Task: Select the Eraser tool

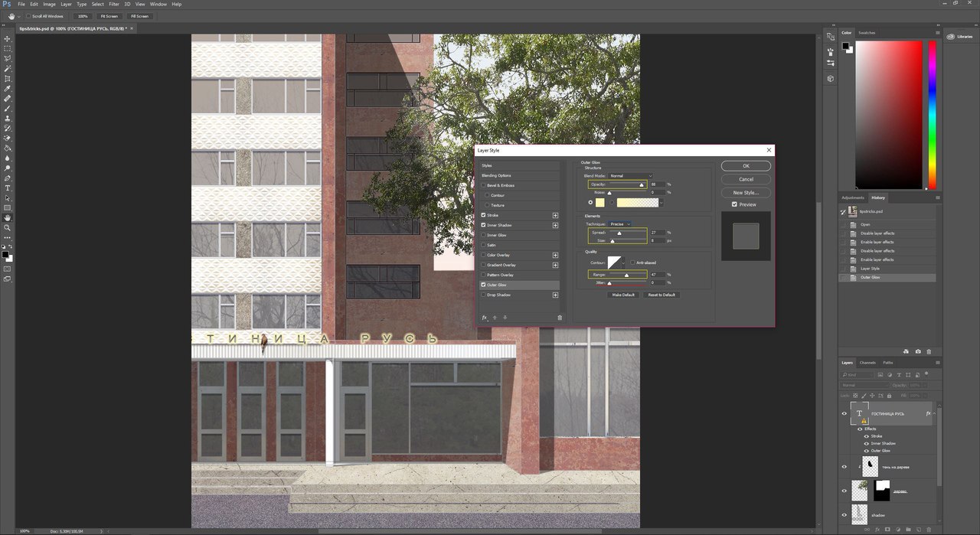Action: [8, 138]
